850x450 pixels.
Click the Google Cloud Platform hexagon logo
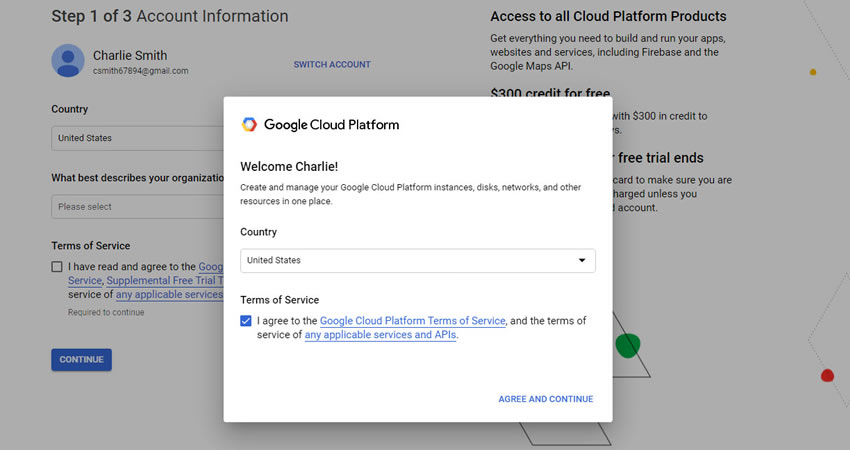[x=249, y=125]
